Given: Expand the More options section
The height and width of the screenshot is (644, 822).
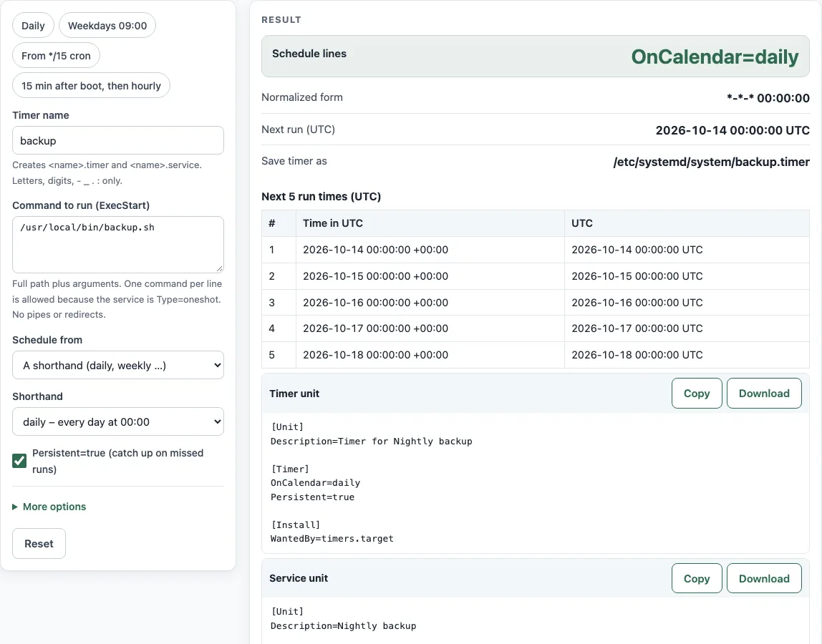Looking at the screenshot, I should coord(49,507).
